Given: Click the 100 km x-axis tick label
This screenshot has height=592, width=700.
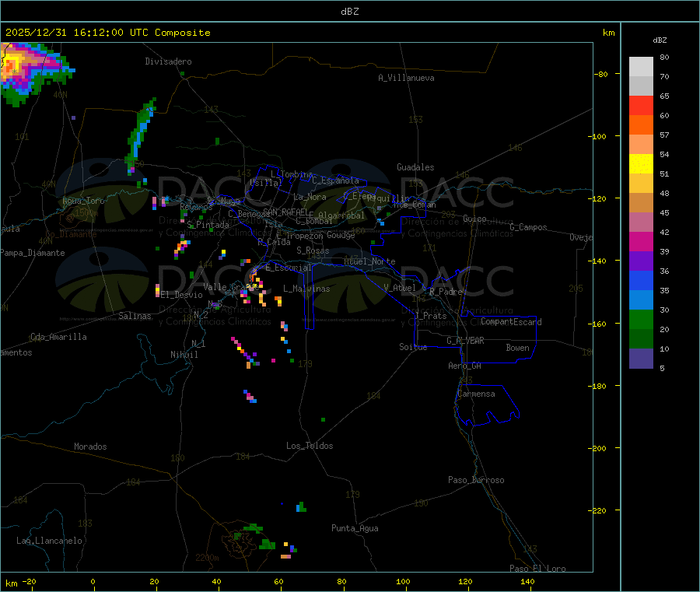Looking at the screenshot, I should pos(403,581).
